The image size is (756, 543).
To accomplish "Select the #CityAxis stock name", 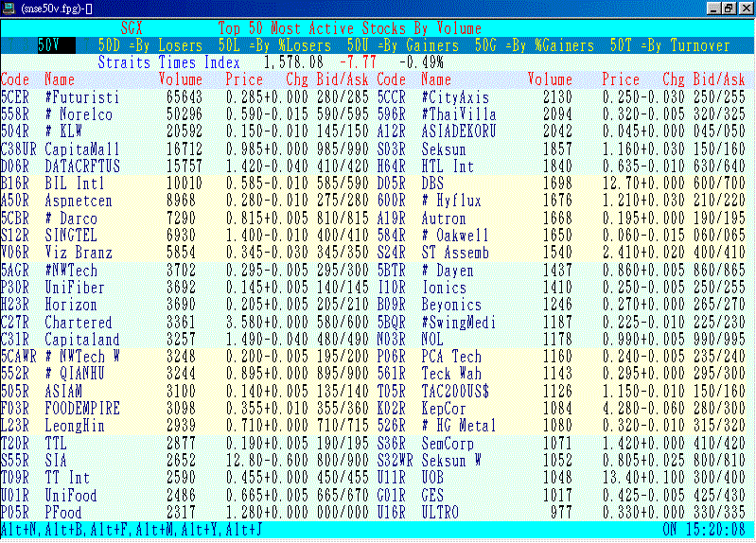I will pos(455,97).
